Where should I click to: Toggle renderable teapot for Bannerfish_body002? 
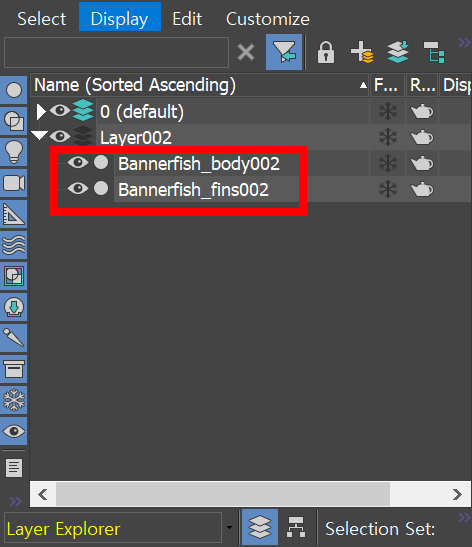(x=422, y=163)
